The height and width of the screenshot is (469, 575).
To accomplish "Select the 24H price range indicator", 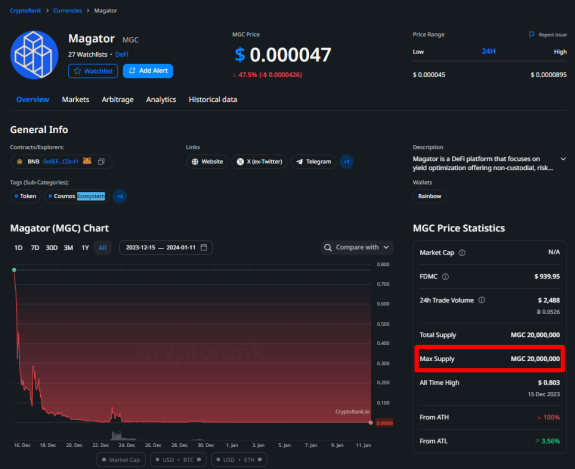I will click(488, 51).
